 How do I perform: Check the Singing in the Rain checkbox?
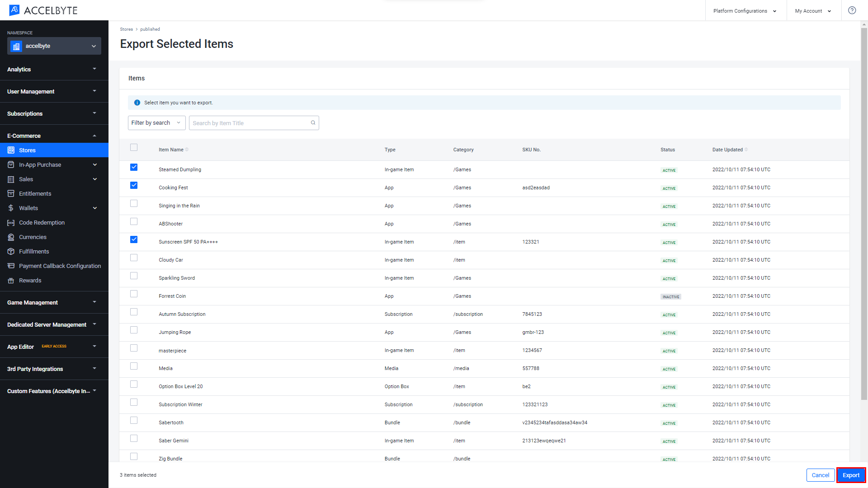tap(134, 203)
